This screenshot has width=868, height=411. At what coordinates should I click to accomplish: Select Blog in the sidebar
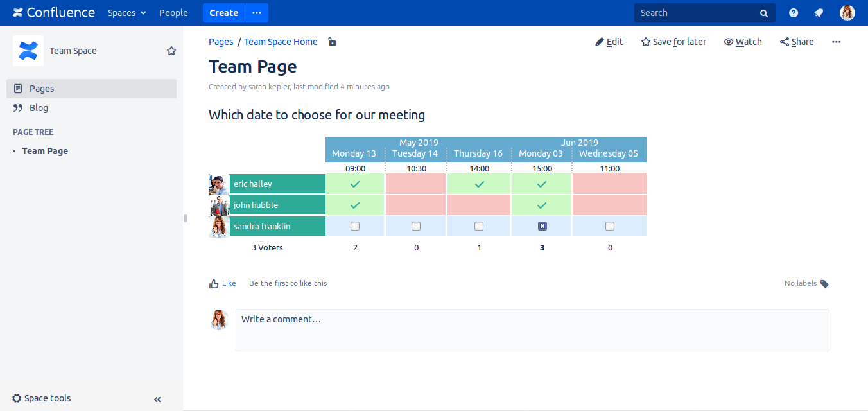coord(39,108)
